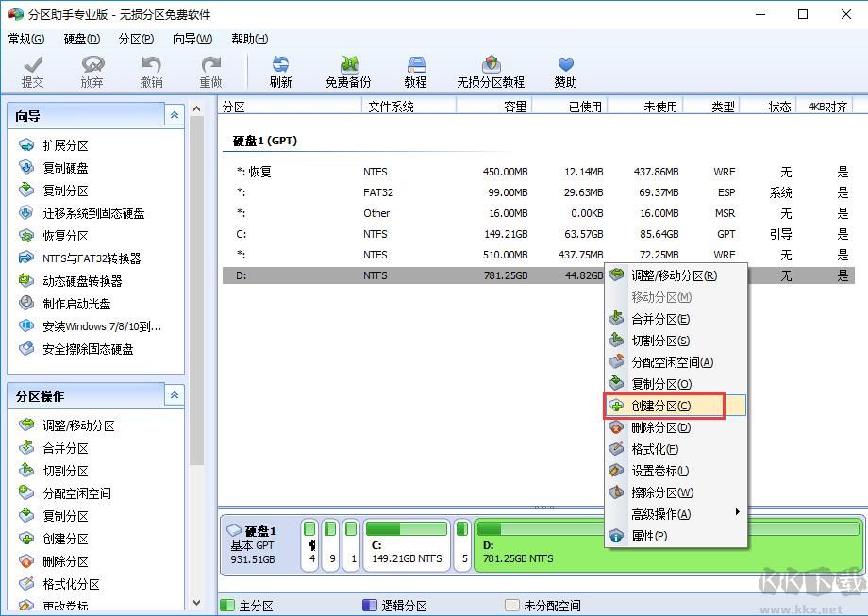Open the 硬盘(D) menu

(80, 39)
